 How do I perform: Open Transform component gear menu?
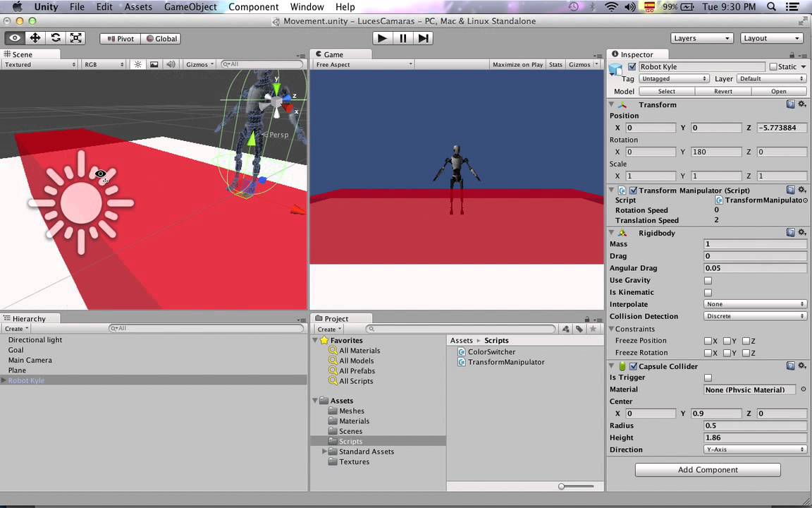(x=801, y=104)
